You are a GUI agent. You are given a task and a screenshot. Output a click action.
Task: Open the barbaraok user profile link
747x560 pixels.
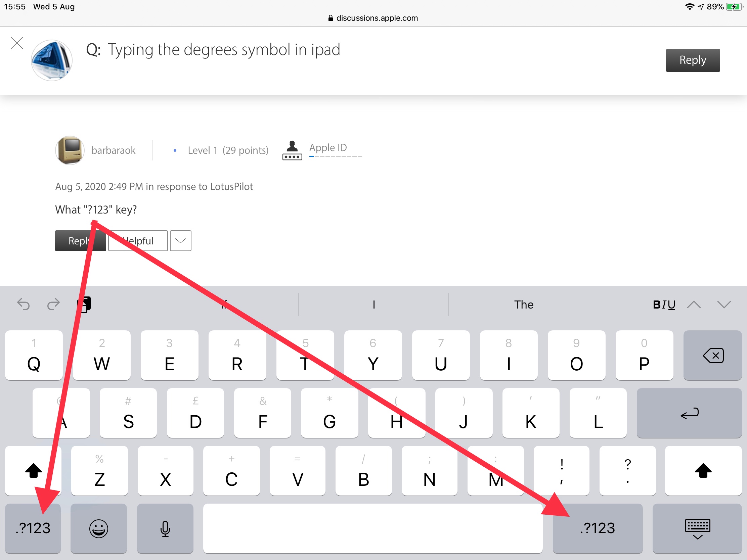pyautogui.click(x=113, y=150)
